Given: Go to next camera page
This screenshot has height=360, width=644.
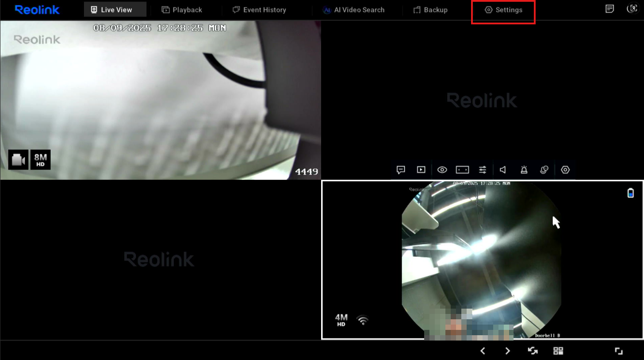Looking at the screenshot, I should click(508, 351).
